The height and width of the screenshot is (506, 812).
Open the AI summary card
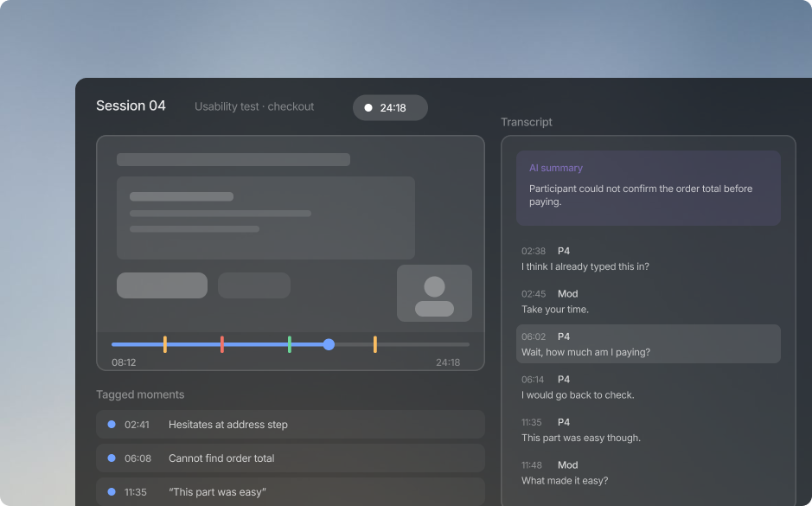pyautogui.click(x=649, y=188)
